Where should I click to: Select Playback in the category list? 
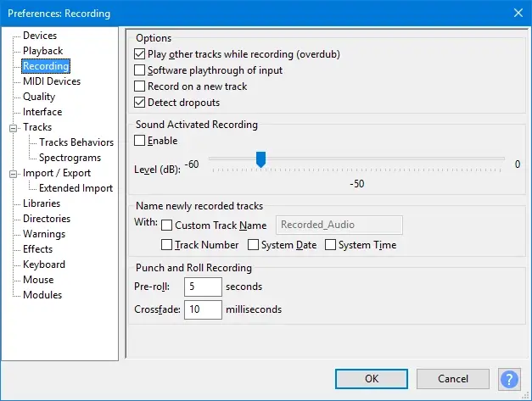pyautogui.click(x=42, y=51)
